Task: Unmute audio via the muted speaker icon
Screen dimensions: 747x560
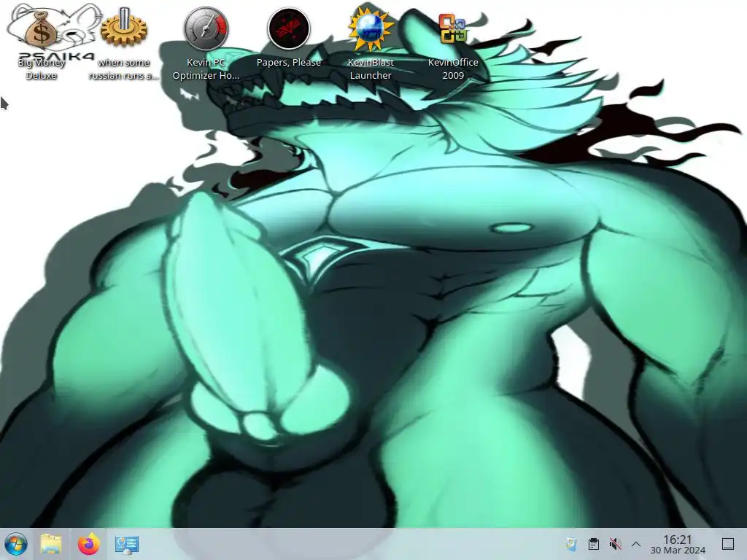Action: click(615, 544)
